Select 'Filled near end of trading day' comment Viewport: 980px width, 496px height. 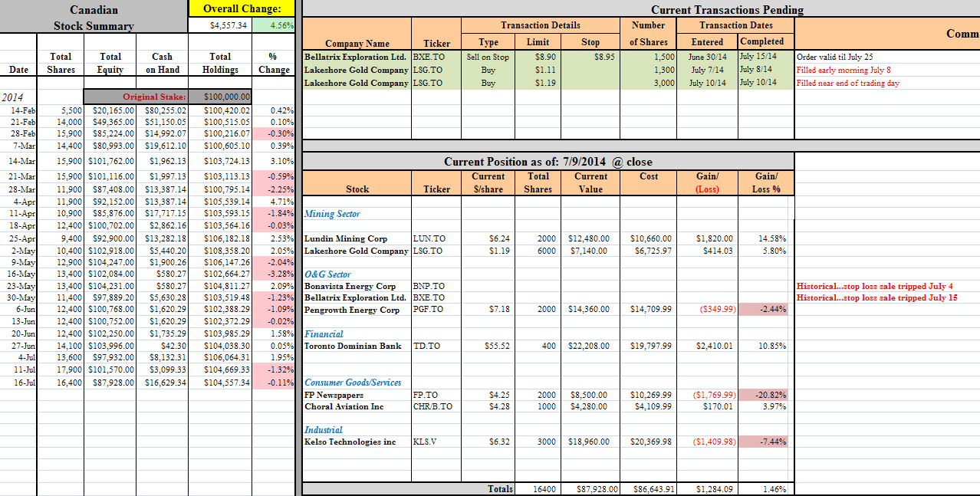[848, 83]
